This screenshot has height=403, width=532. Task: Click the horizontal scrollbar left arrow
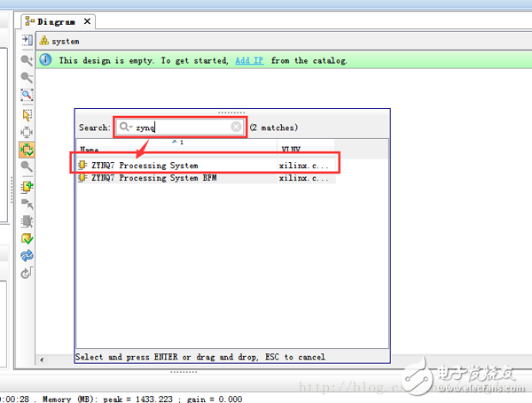tap(41, 360)
